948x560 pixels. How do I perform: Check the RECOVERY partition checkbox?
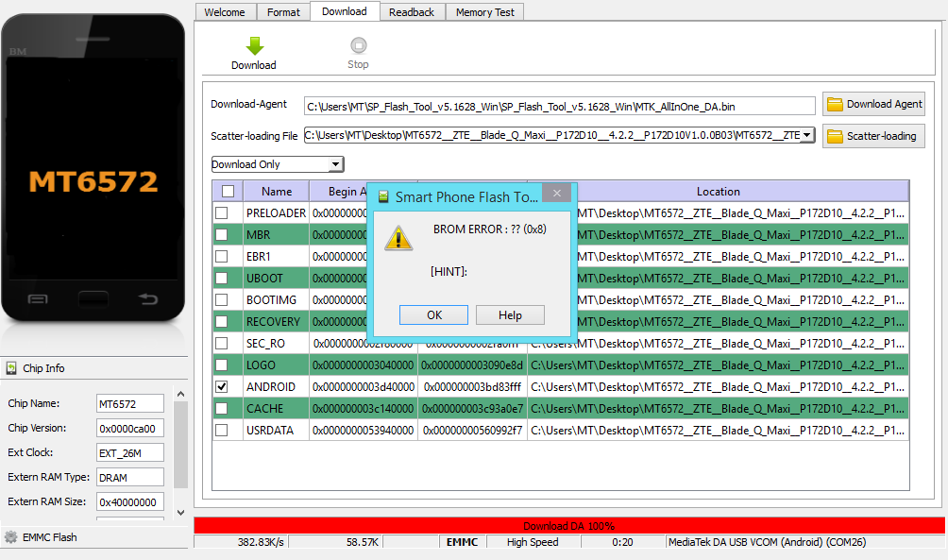[x=222, y=322]
